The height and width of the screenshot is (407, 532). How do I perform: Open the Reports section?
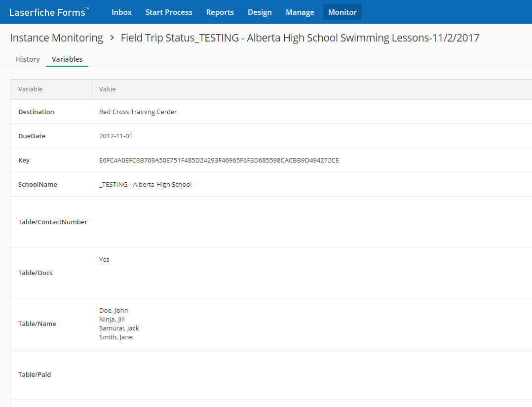coord(220,12)
